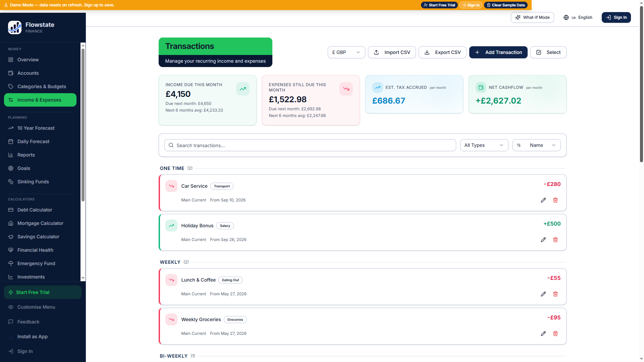
Task: Click the Net Cashflow wallet icon
Action: click(x=481, y=87)
